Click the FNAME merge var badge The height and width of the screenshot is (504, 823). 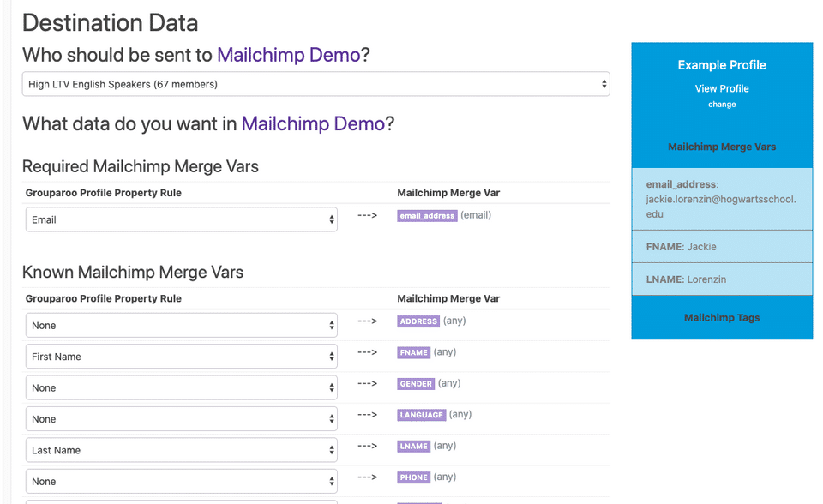(x=413, y=352)
